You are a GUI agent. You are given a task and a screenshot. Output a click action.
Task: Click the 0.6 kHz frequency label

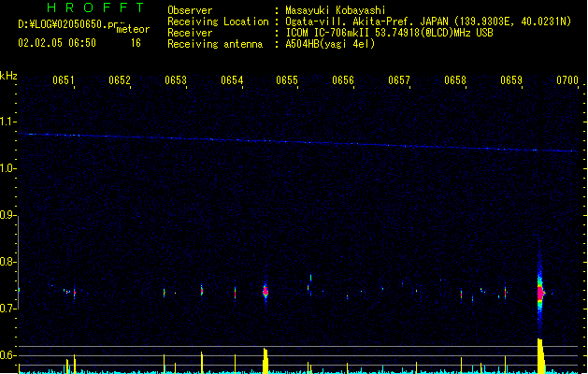click(8, 355)
